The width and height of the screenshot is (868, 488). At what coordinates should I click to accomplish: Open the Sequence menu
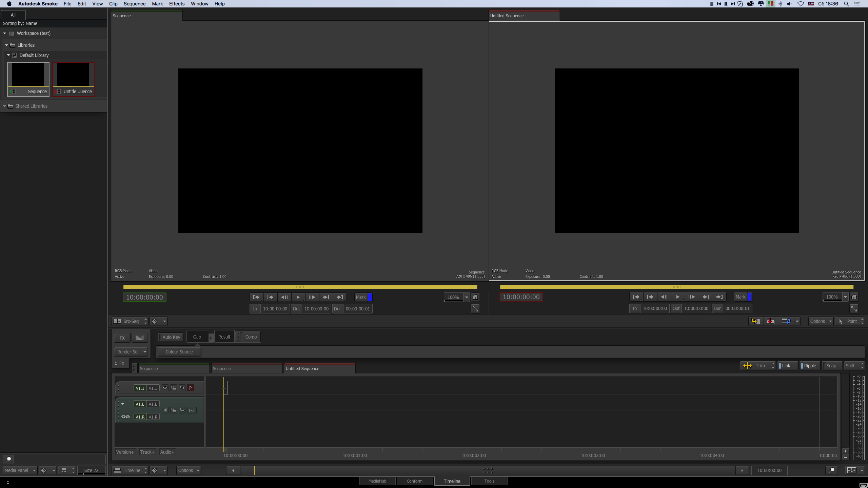click(x=134, y=4)
